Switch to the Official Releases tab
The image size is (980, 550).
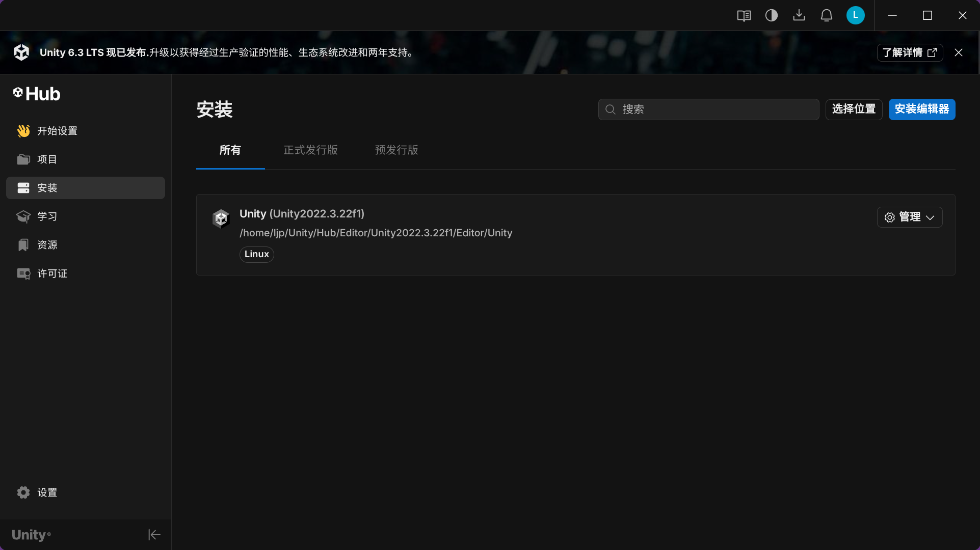(x=310, y=150)
